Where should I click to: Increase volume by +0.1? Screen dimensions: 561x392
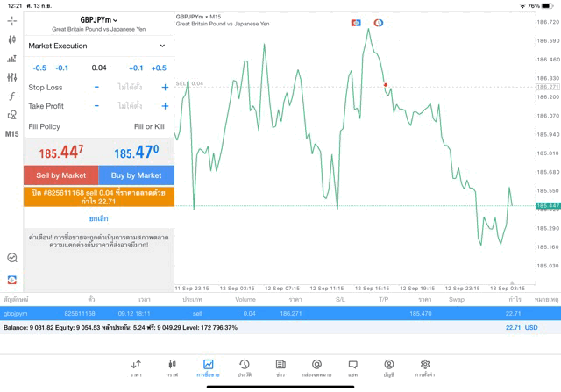pos(136,68)
